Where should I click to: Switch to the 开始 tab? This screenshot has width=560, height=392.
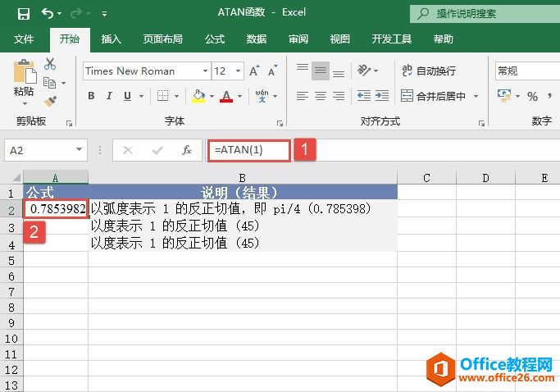(70, 39)
